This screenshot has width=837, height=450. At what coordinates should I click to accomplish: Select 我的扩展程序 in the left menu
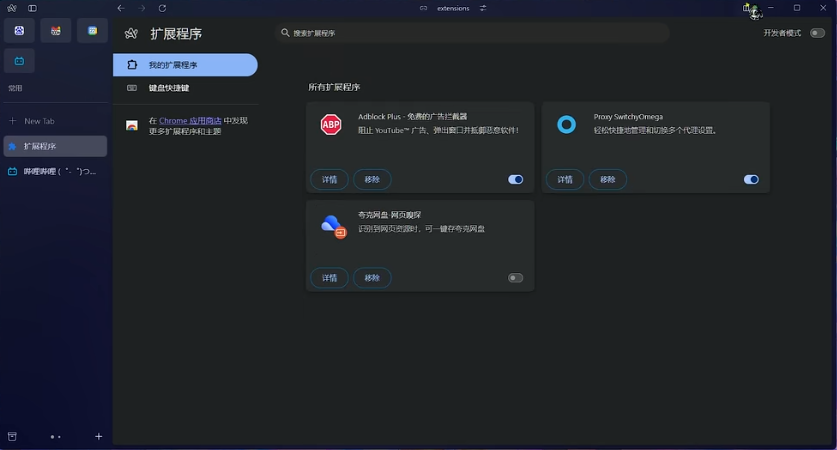point(185,65)
